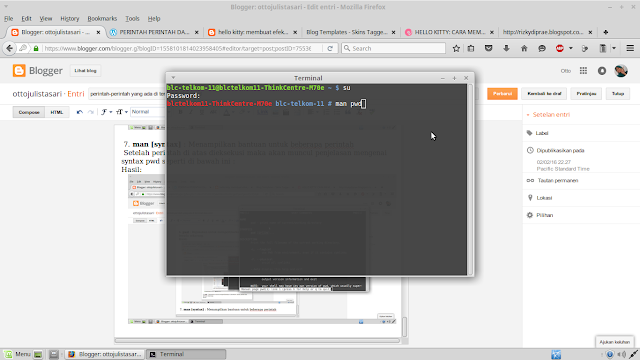Open Firefox hamburger menu
Viewport: 640px width, 360px height.
(630, 48)
